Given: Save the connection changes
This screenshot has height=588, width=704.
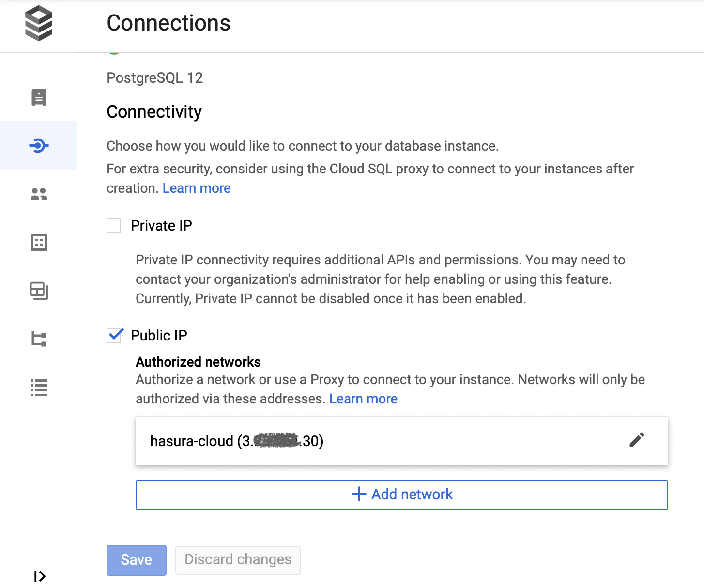Looking at the screenshot, I should (x=136, y=560).
